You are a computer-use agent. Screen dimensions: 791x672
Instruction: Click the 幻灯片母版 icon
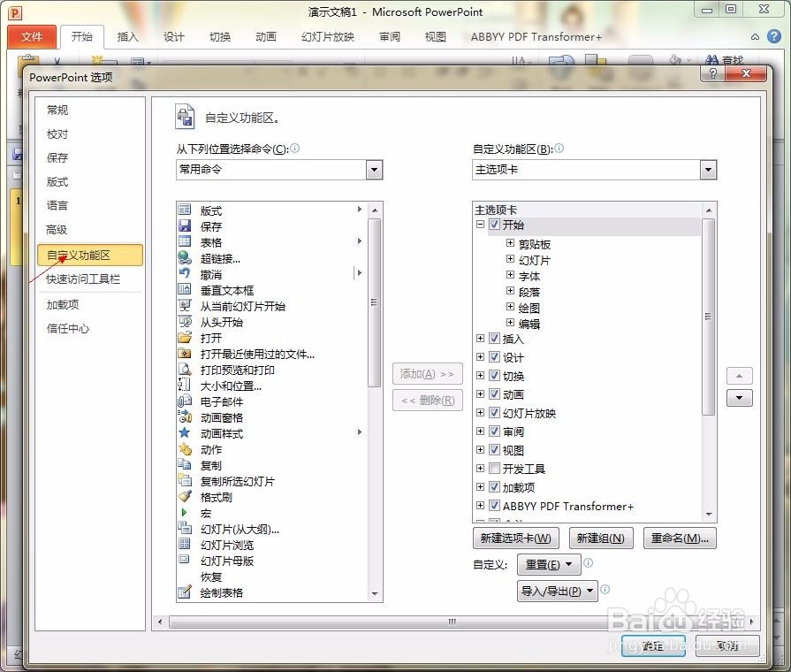pos(185,560)
